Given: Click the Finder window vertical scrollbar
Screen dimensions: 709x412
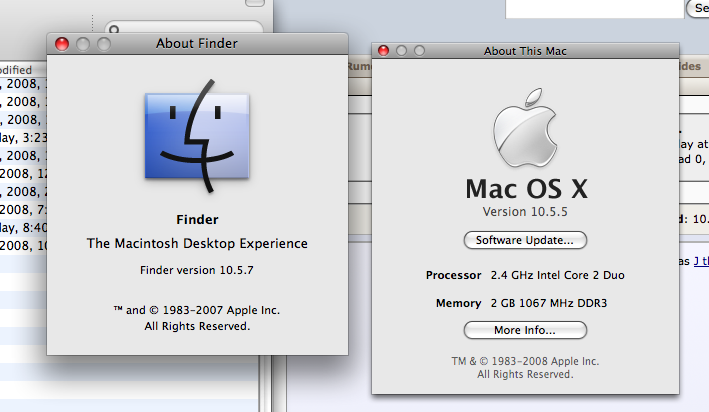Looking at the screenshot, I should 265,384.
